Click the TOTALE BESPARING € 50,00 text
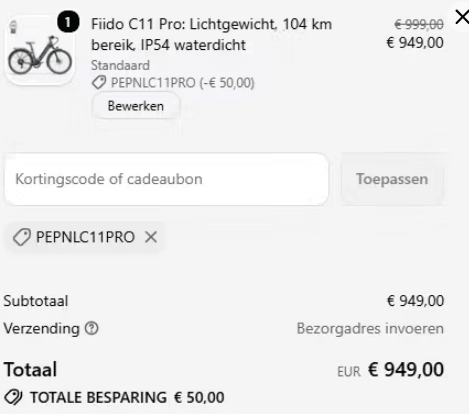 [x=127, y=397]
